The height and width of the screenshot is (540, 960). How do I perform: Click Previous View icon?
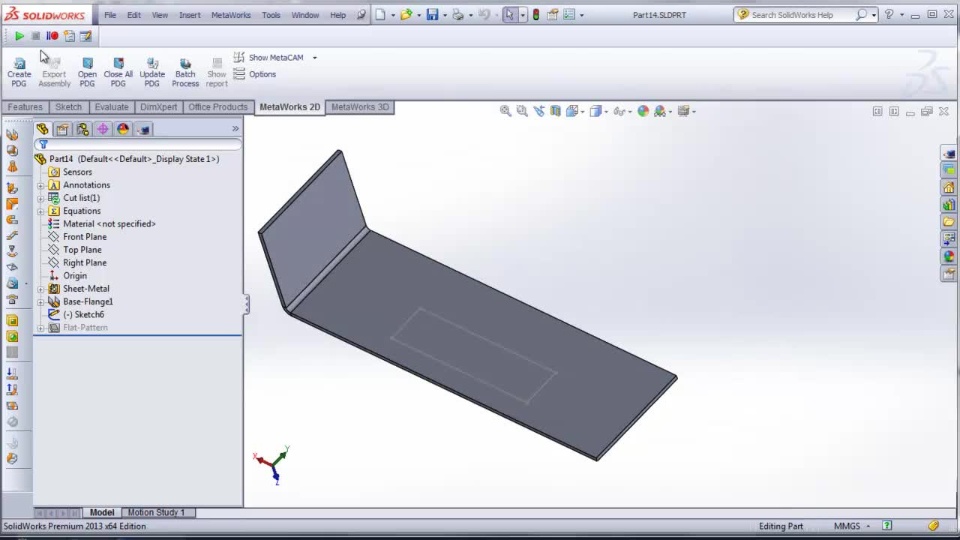coord(539,111)
